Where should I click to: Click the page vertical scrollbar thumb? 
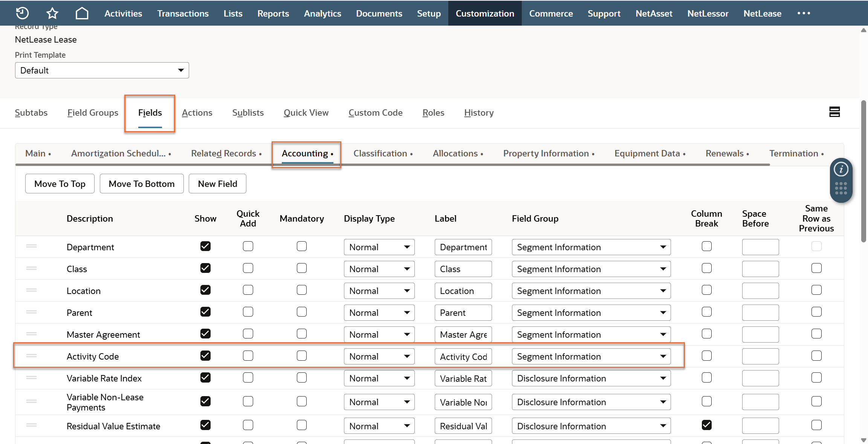tap(864, 170)
